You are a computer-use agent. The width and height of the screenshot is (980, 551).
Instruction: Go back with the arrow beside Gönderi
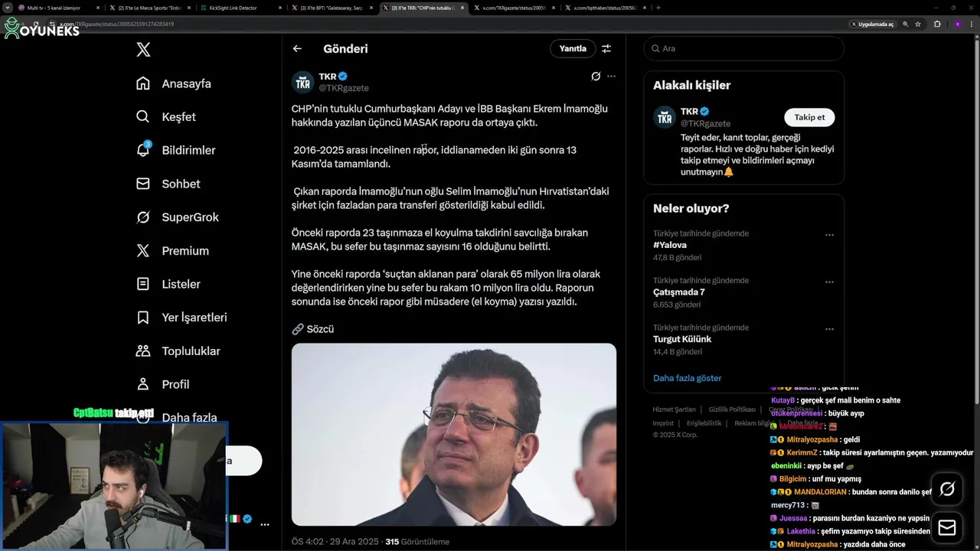click(297, 48)
